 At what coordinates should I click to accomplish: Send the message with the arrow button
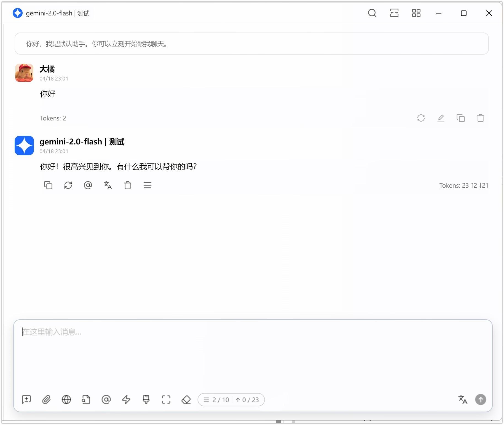(x=481, y=399)
